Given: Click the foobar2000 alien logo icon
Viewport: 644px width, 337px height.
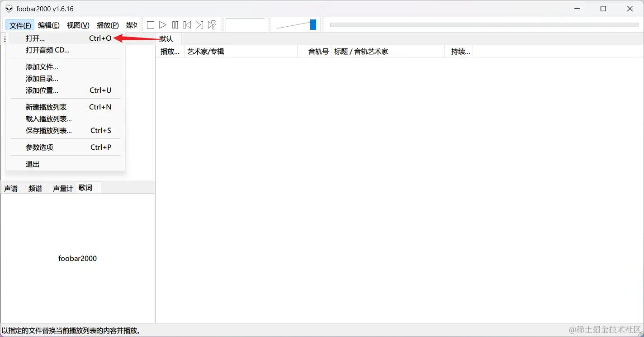Looking at the screenshot, I should point(9,9).
